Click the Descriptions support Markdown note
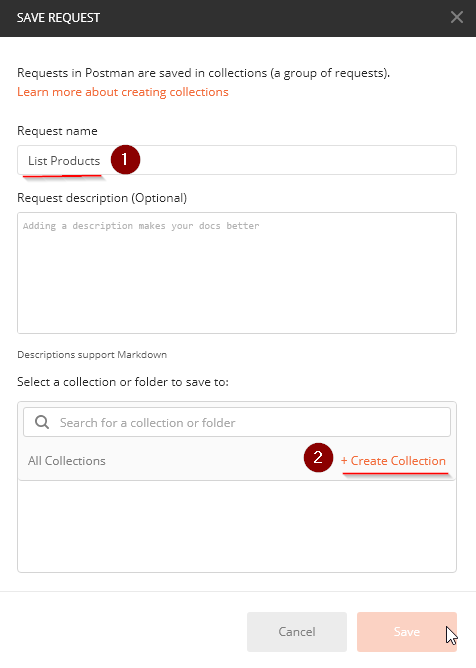Image resolution: width=476 pixels, height=668 pixels. point(92,355)
